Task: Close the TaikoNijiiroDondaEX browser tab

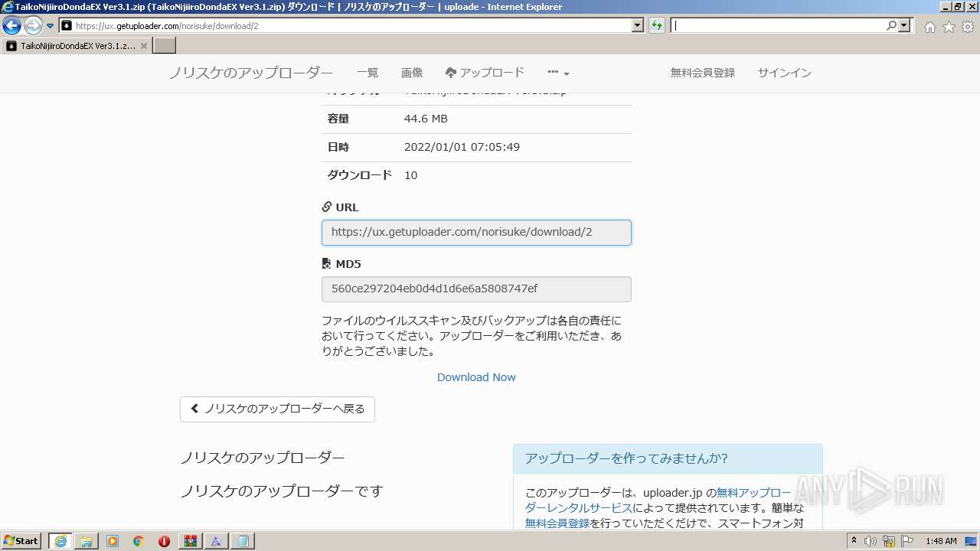Action: click(143, 46)
